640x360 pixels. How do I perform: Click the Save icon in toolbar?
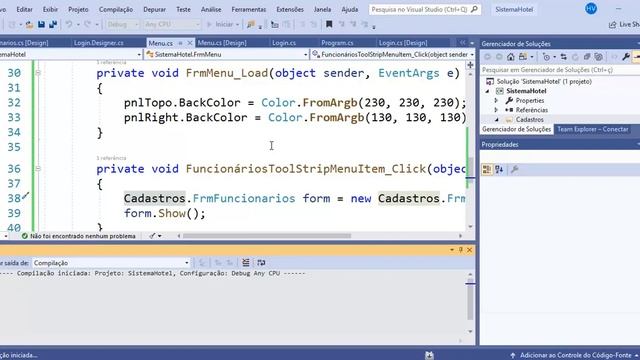pyautogui.click(x=41, y=24)
